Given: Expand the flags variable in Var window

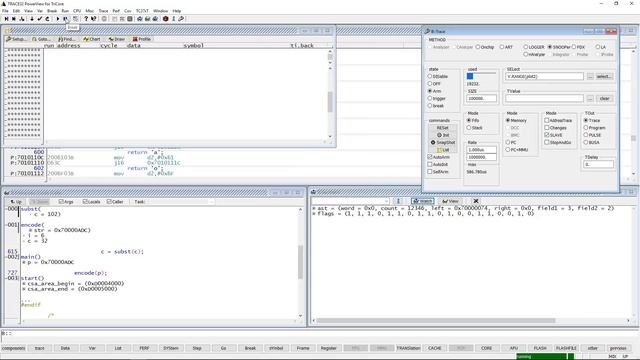Looking at the screenshot, I should [x=314, y=213].
